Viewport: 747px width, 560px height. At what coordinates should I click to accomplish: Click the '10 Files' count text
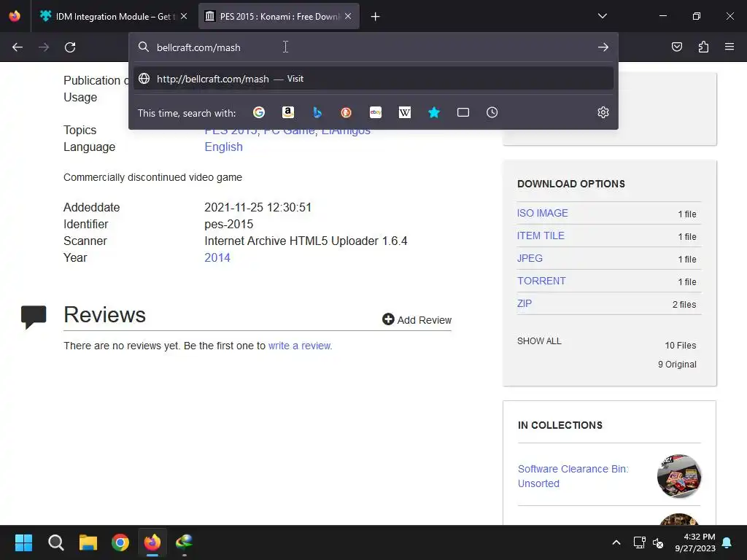click(x=681, y=345)
